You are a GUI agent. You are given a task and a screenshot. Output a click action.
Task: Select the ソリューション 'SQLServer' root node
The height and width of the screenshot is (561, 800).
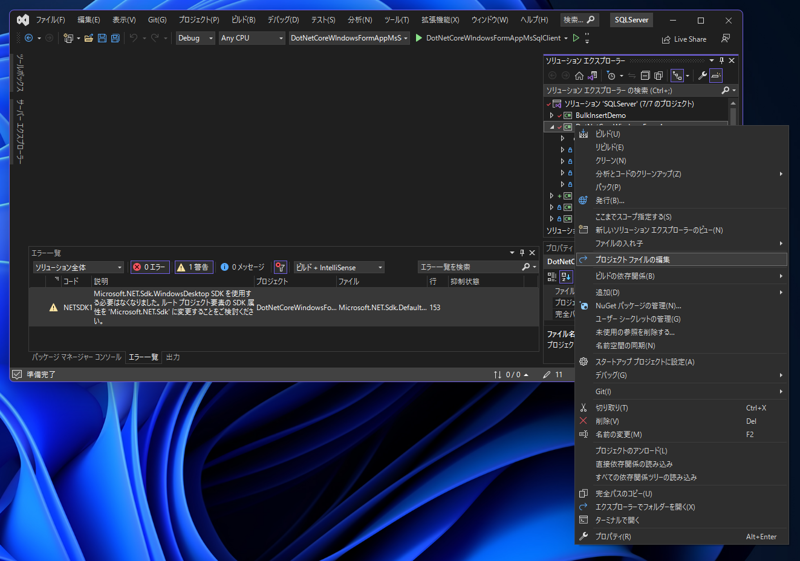click(x=629, y=104)
